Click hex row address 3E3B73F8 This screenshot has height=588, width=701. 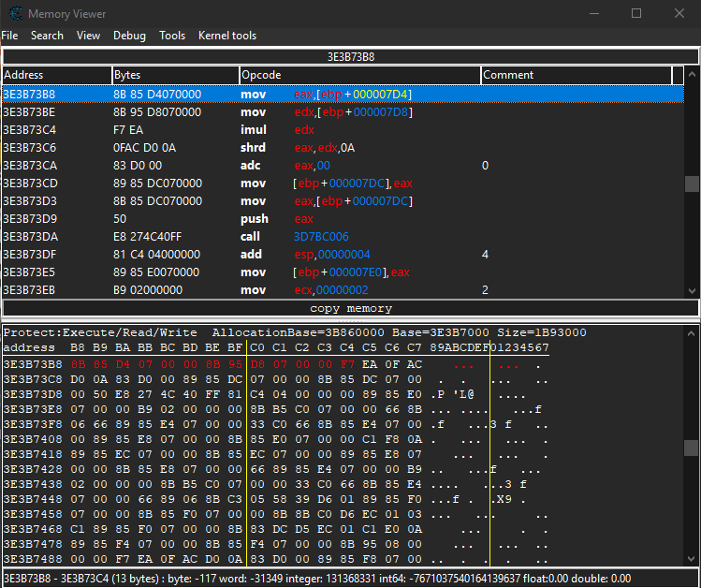click(x=33, y=424)
